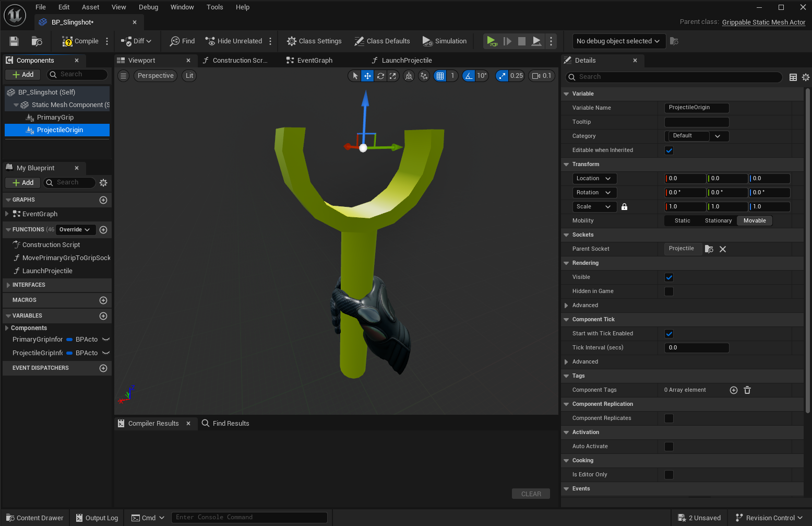Click the Save blueprint icon
Screen dimensions: 812x526
tap(14, 41)
